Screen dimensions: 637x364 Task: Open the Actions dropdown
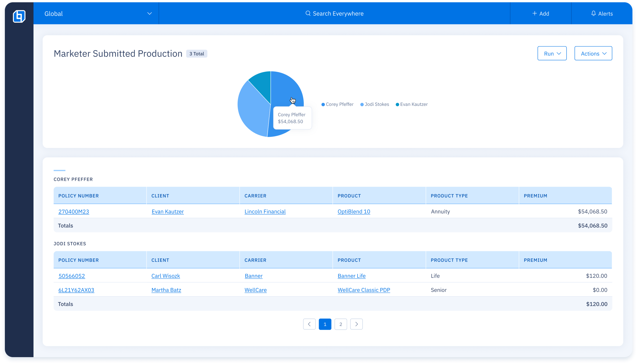[593, 54]
